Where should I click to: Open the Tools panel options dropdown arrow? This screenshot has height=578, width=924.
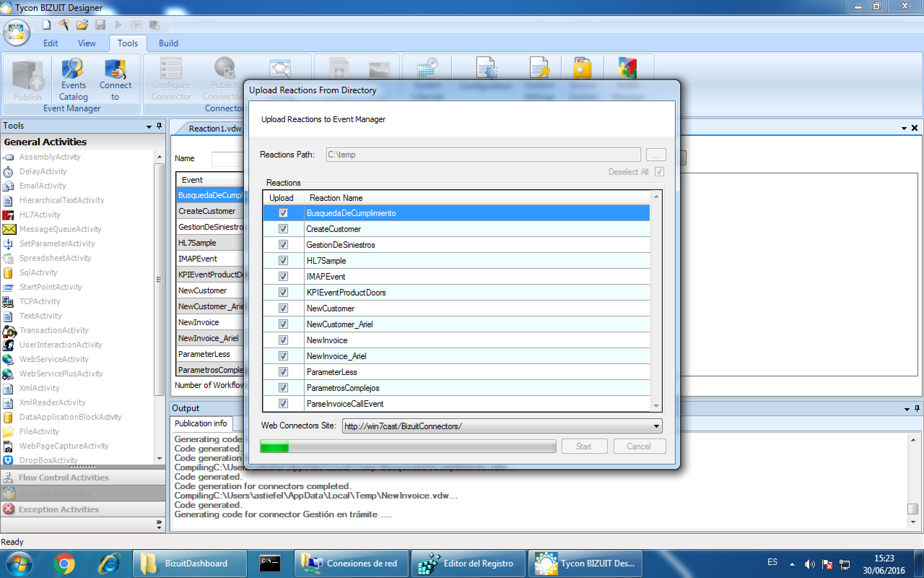coord(149,126)
